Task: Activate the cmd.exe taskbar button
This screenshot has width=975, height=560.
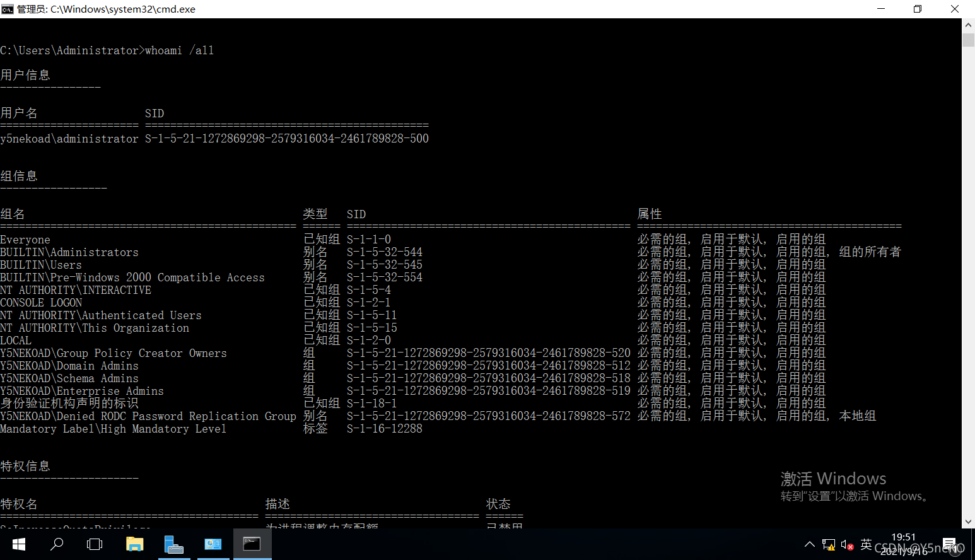Action: tap(252, 544)
